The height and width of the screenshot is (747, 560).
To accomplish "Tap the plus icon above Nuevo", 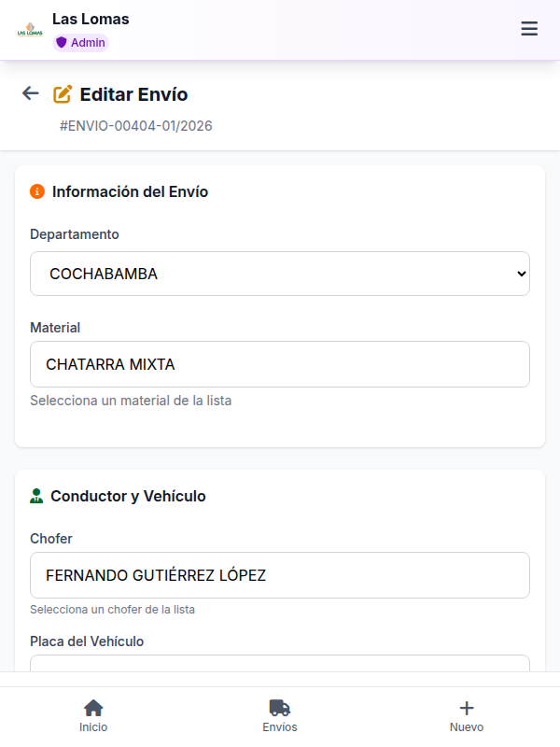I will coord(466,708).
